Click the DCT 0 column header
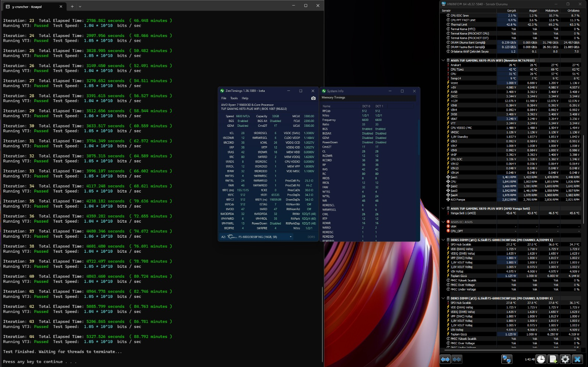This screenshot has height=367, width=588. 366,106
